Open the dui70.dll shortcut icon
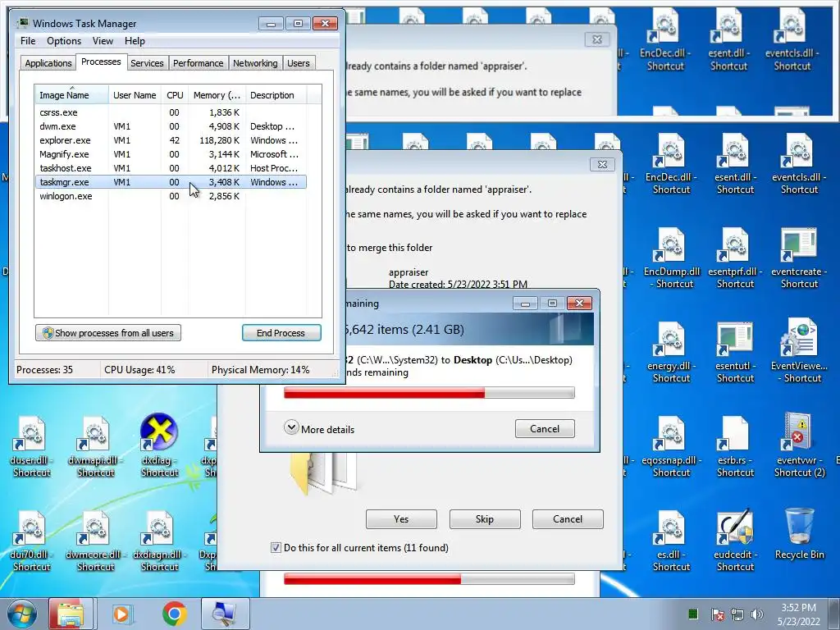This screenshot has width=840, height=630. pos(31,540)
